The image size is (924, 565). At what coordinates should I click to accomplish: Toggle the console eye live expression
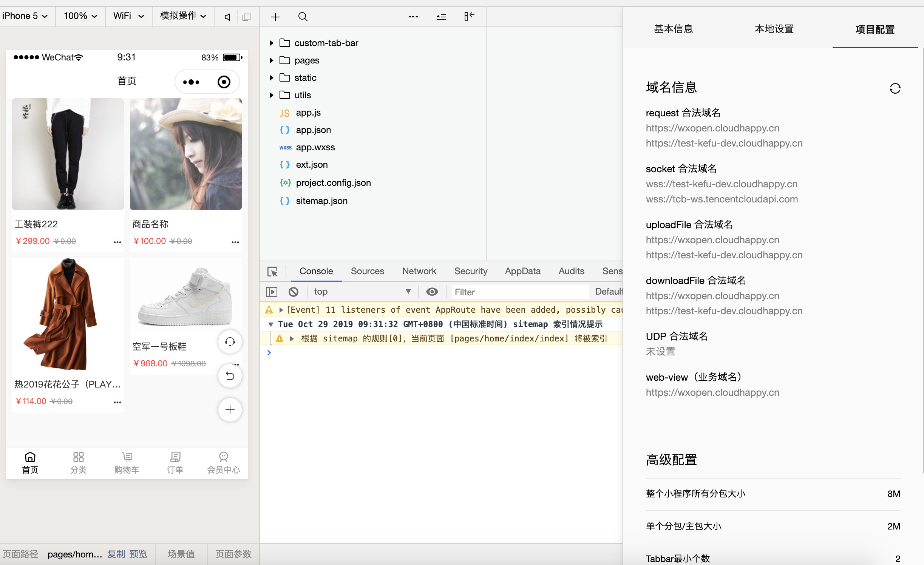(x=432, y=292)
